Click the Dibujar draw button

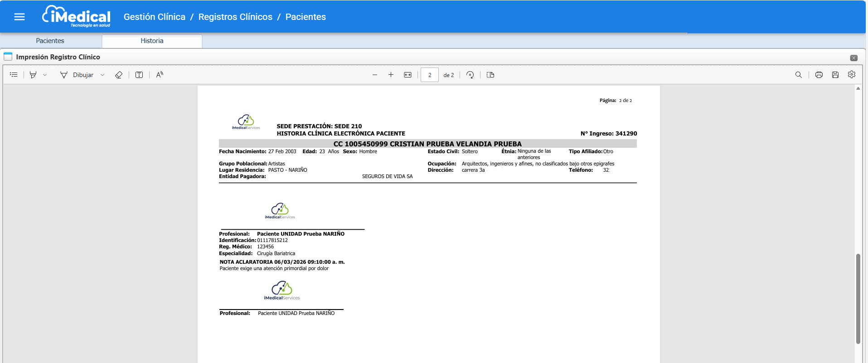pyautogui.click(x=77, y=75)
